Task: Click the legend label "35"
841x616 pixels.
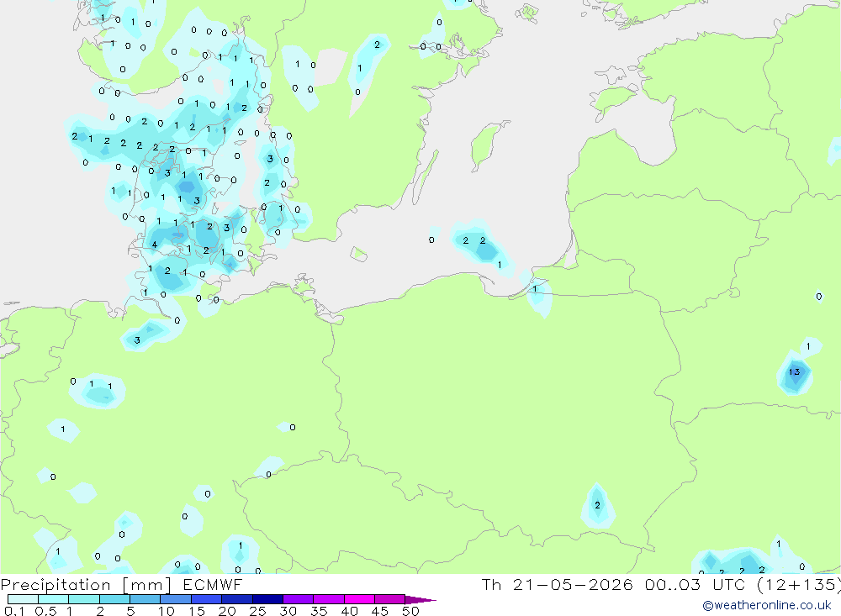Action: (319, 611)
